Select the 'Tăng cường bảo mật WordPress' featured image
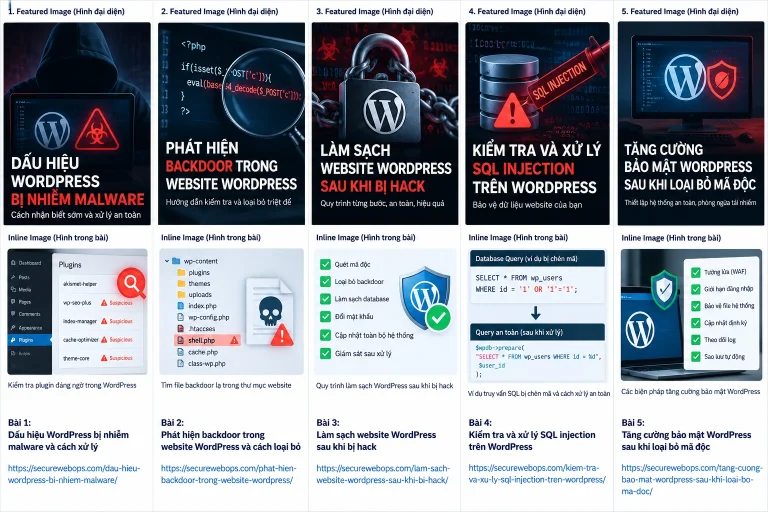 coord(691,123)
